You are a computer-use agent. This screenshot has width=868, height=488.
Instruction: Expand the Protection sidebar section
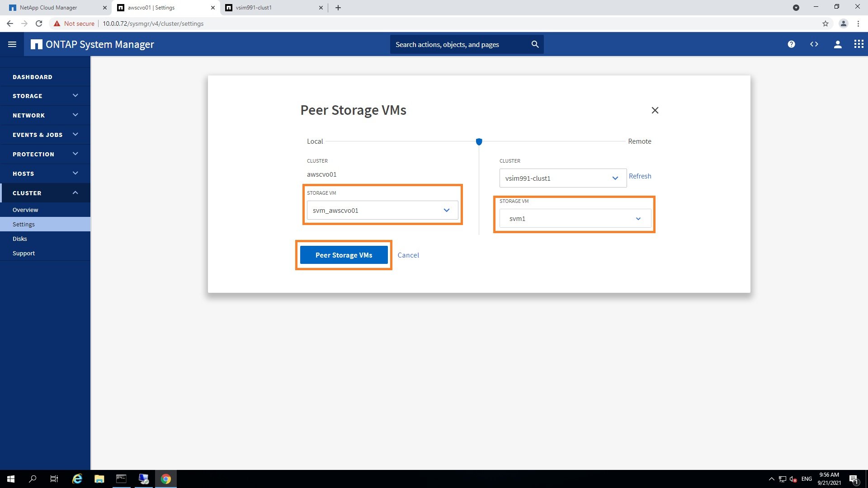[x=45, y=154]
